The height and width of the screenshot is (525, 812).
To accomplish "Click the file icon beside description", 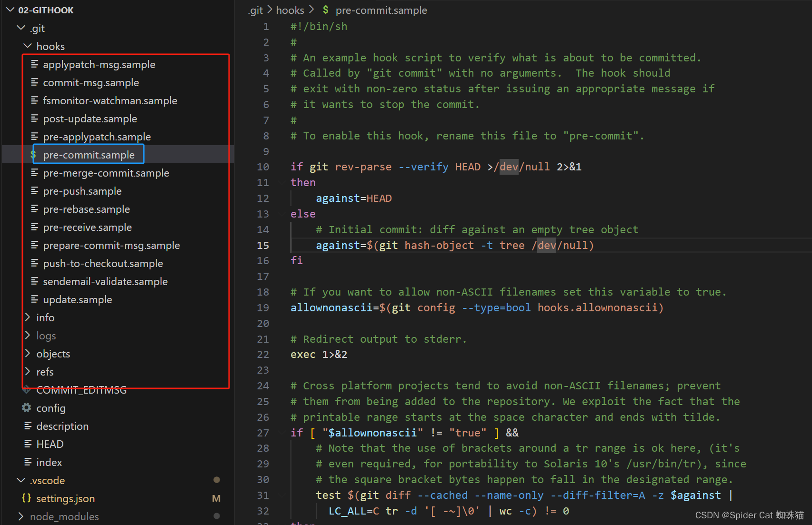I will [28, 426].
